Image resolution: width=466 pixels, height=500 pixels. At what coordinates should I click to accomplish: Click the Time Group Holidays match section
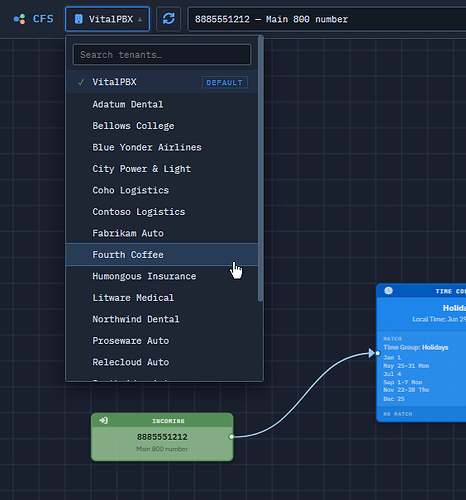click(x=421, y=368)
